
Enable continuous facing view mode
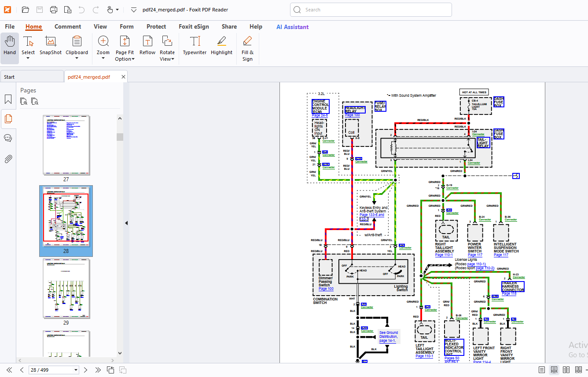click(x=579, y=370)
